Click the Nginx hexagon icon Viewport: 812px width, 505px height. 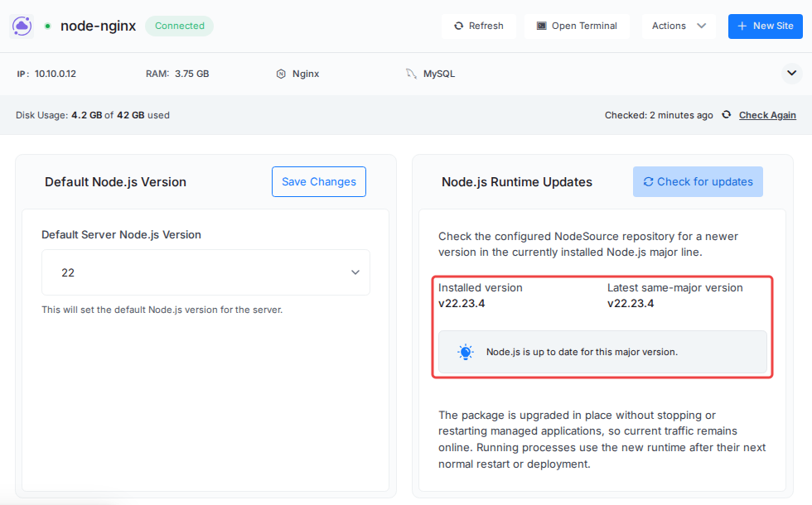[281, 74]
